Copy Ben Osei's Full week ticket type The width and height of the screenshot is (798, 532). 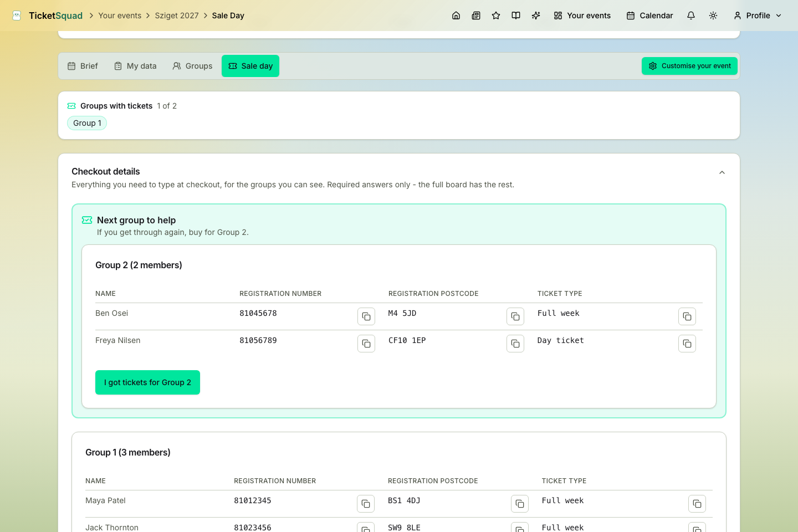(x=687, y=316)
